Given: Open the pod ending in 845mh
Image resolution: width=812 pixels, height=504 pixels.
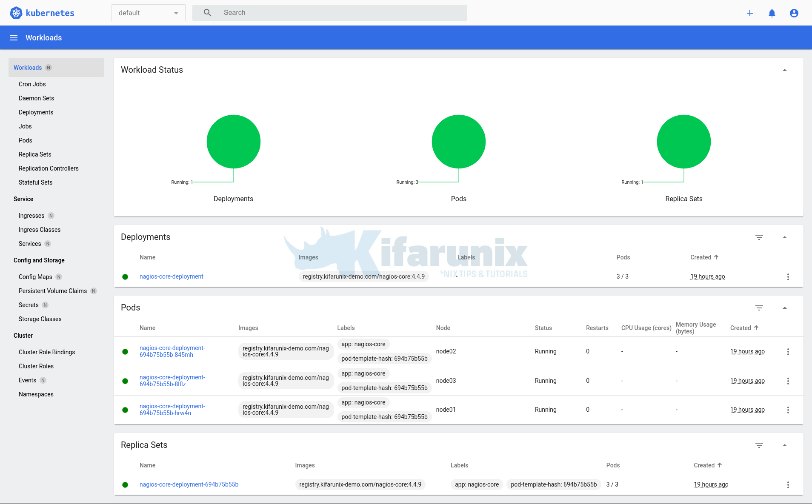Looking at the screenshot, I should point(172,351).
